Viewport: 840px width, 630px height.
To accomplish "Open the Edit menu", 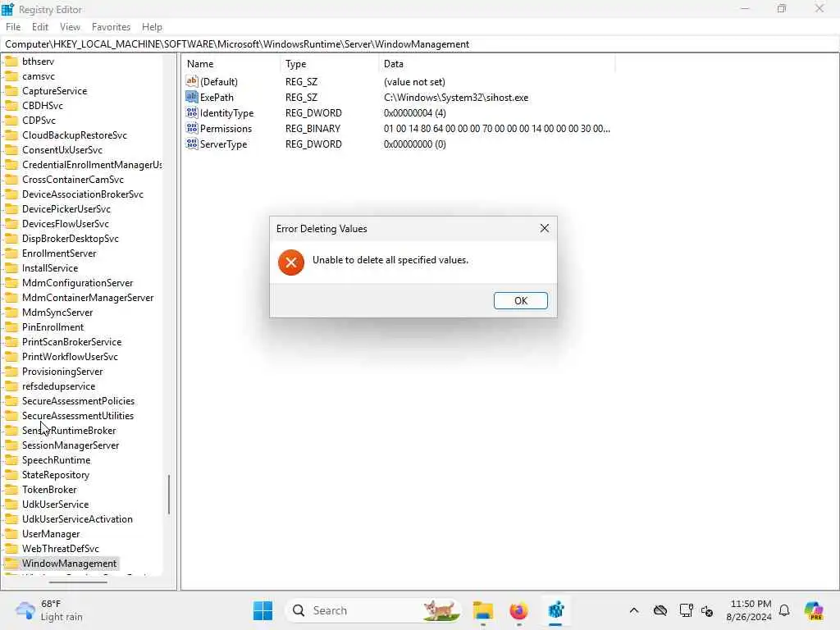I will 40,27.
